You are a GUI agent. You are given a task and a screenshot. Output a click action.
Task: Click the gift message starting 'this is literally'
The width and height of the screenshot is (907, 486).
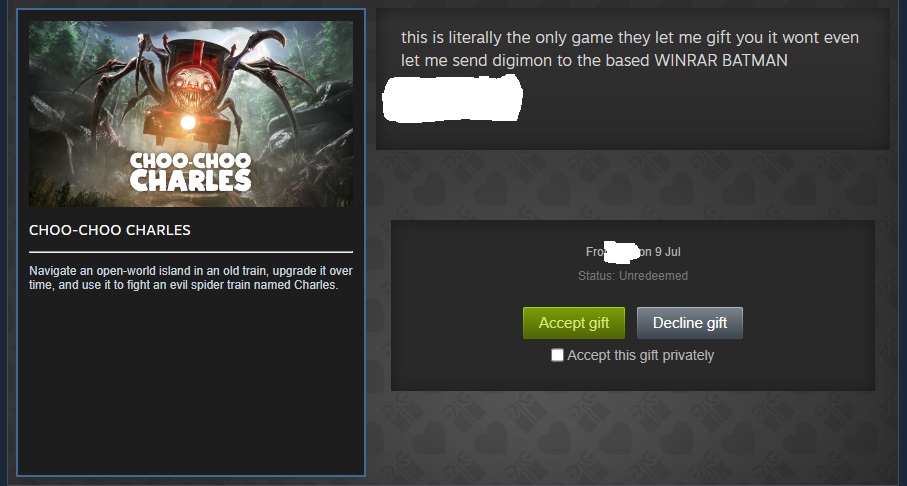point(630,49)
